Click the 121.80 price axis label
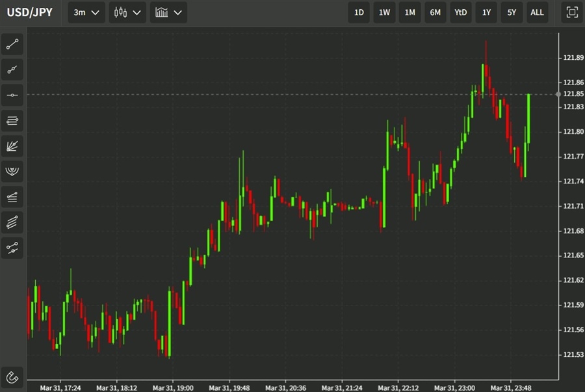 pyautogui.click(x=573, y=132)
